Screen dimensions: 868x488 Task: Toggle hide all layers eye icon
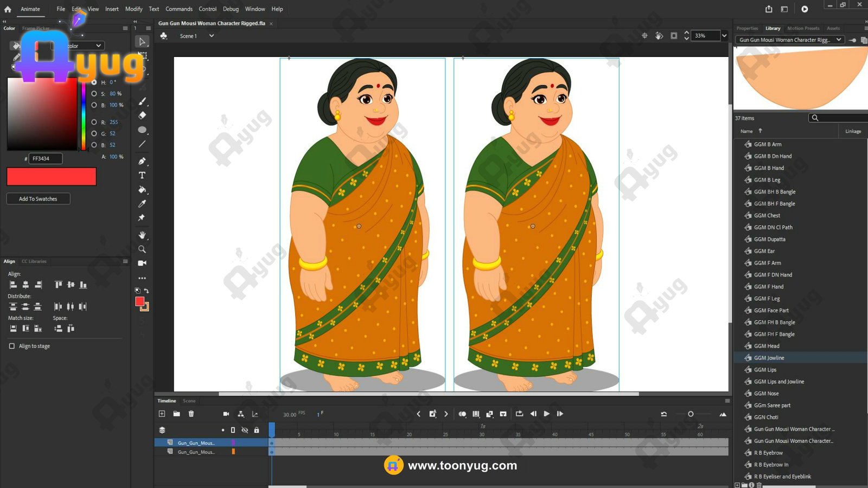pos(245,430)
